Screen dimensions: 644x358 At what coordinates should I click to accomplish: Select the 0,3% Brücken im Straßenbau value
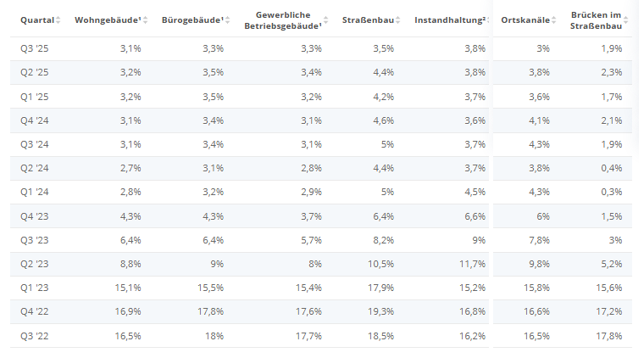coord(610,192)
